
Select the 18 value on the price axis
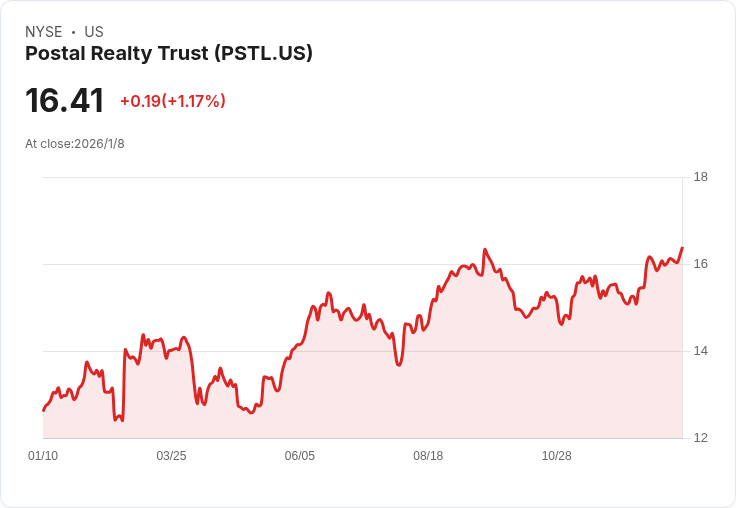point(701,177)
